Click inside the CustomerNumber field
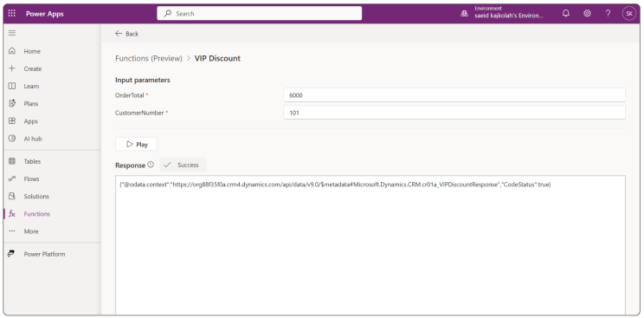Screen dimensions: 644x318 [x=454, y=113]
